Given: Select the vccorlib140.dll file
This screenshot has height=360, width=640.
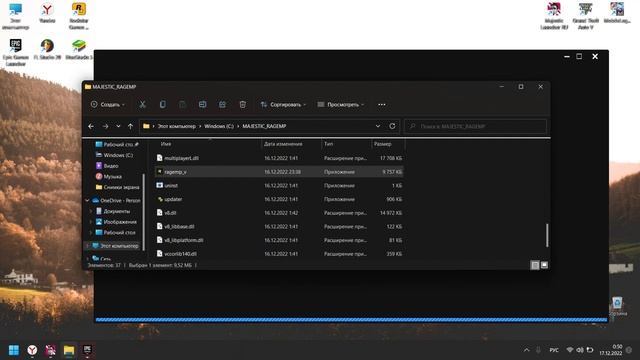Looking at the screenshot, I should [280, 253].
